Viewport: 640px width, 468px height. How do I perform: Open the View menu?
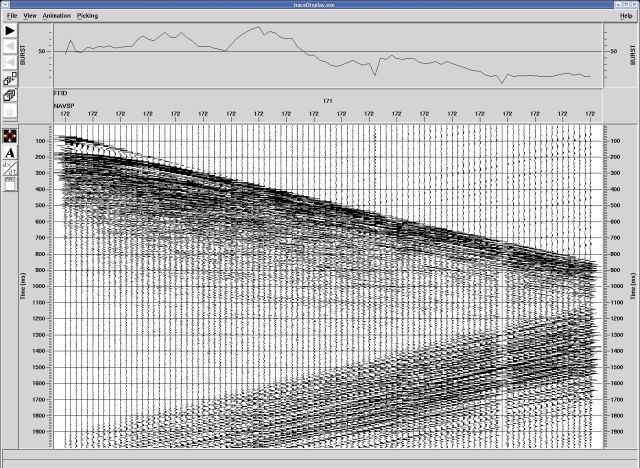pyautogui.click(x=30, y=16)
